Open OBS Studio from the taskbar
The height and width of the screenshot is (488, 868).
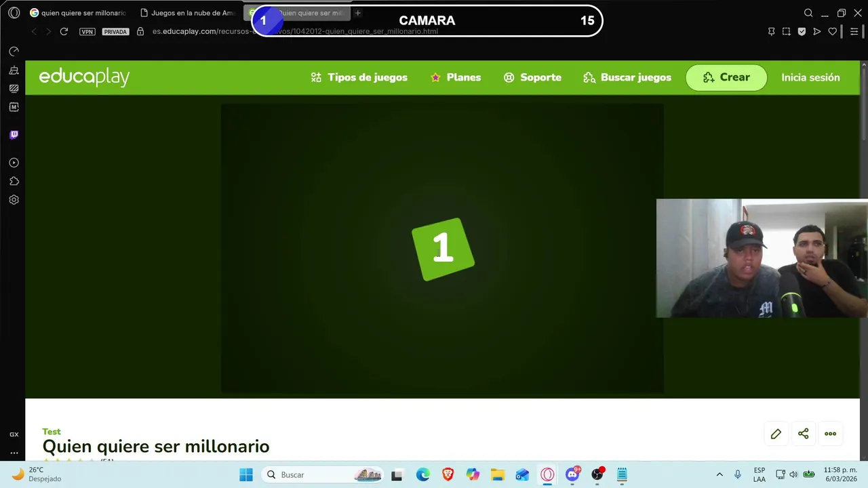tap(597, 474)
